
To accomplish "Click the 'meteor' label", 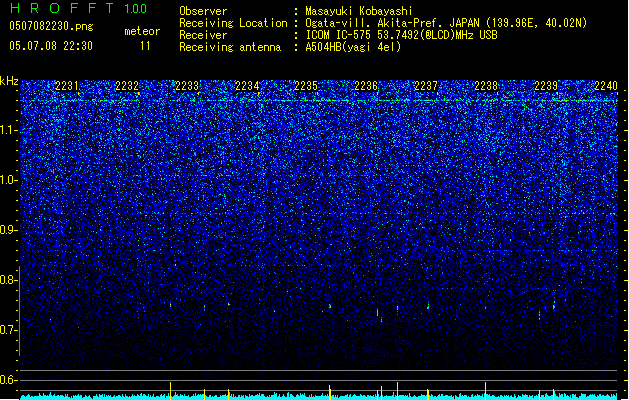I will point(142,31).
